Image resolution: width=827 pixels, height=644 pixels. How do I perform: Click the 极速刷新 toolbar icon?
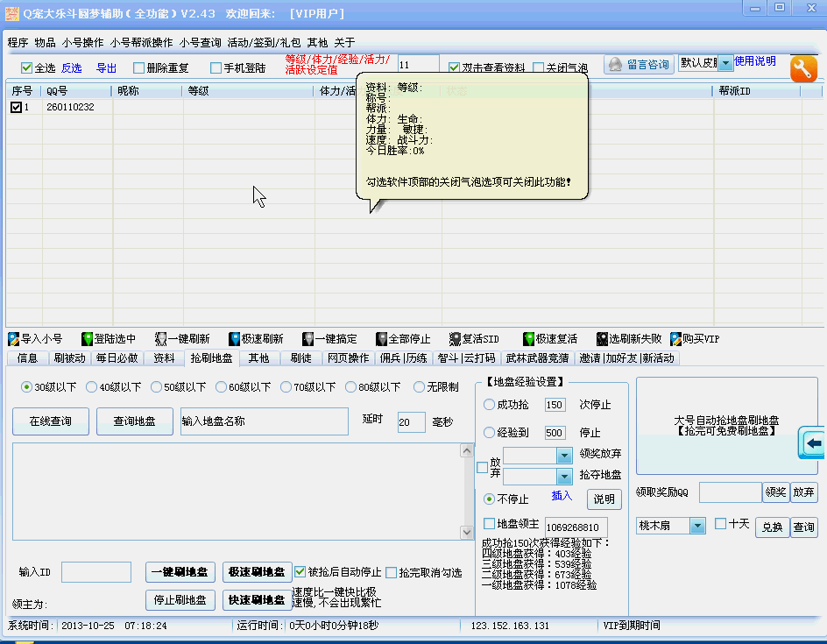(234, 338)
